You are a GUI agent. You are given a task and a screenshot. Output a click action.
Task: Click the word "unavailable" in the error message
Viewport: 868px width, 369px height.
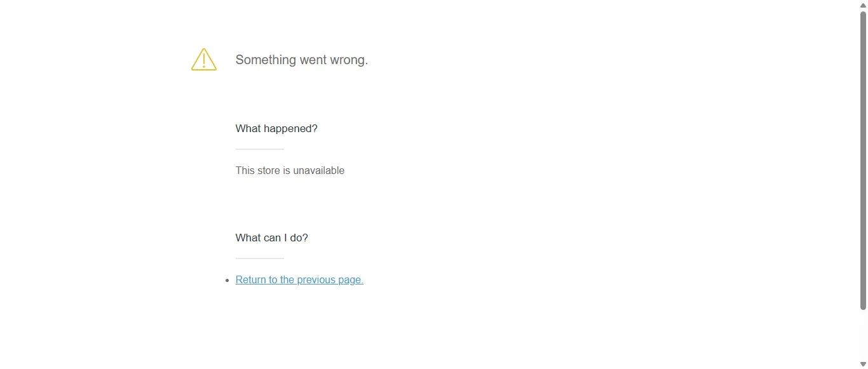pos(318,171)
